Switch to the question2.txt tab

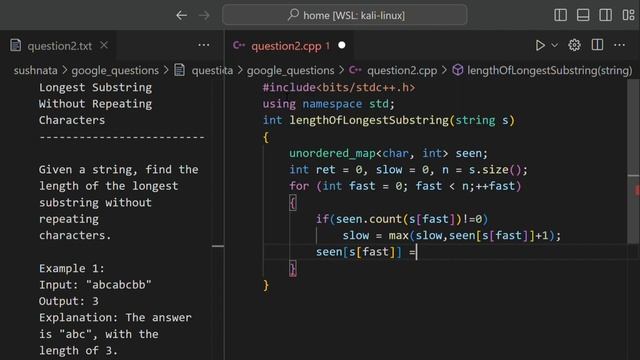pyautogui.click(x=60, y=46)
